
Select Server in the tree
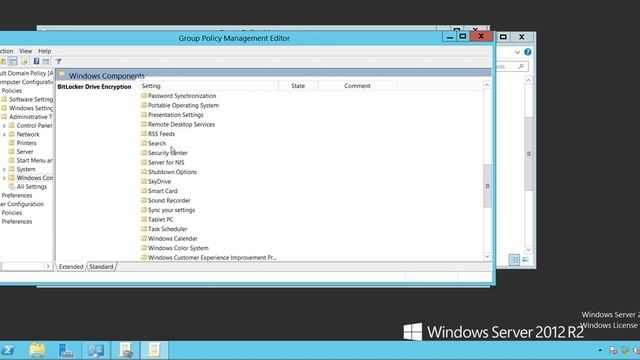[x=25, y=151]
